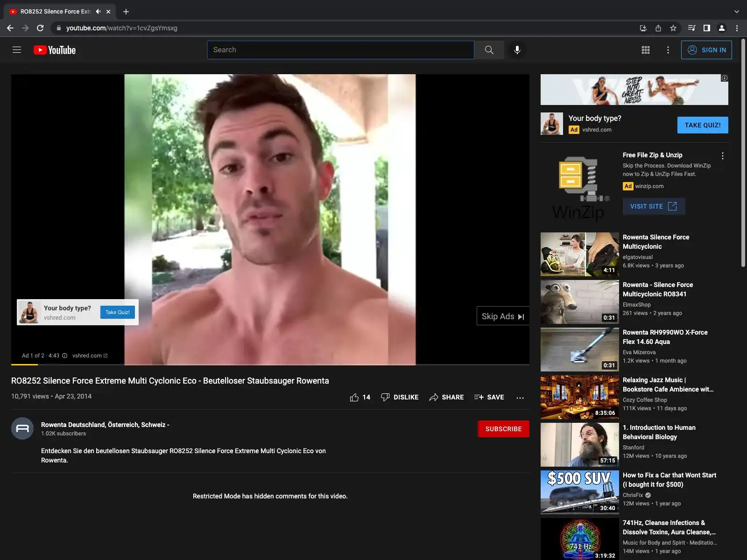Open vshred.com link in ad bar

click(x=90, y=356)
